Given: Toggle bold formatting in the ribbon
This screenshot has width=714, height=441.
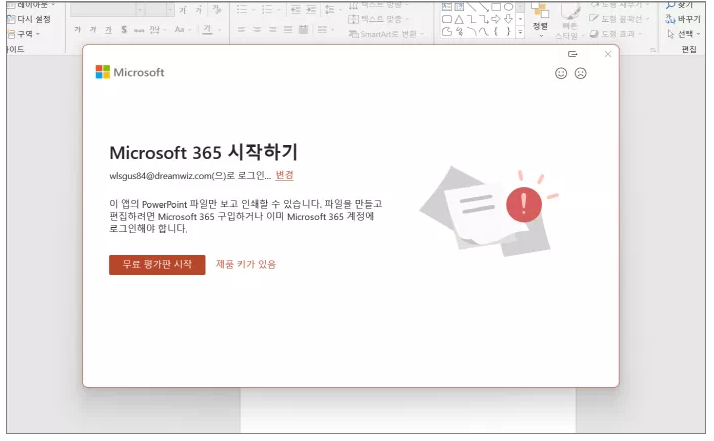Looking at the screenshot, I should coord(77,30).
